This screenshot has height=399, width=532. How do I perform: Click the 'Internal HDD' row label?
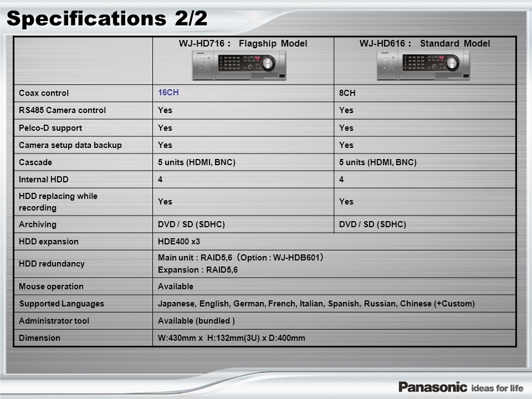click(x=43, y=180)
